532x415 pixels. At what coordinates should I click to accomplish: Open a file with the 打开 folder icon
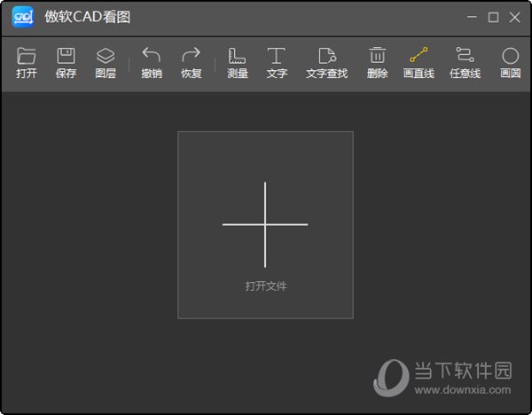27,63
